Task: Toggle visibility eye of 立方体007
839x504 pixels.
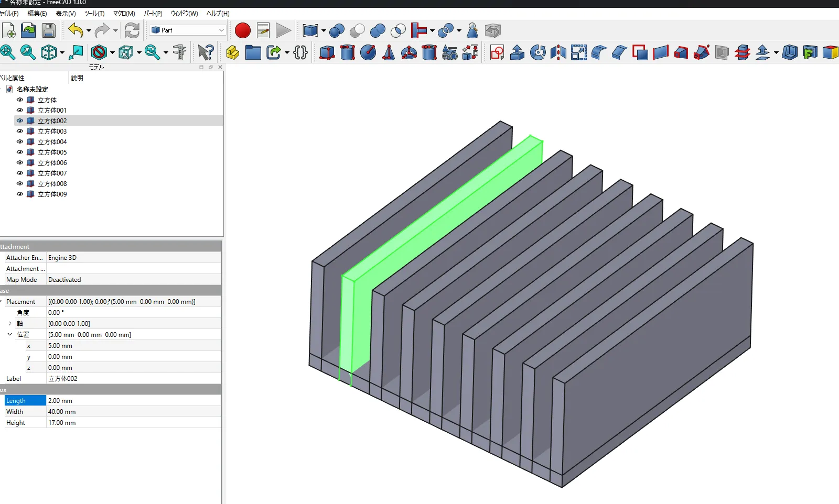Action: (20, 173)
